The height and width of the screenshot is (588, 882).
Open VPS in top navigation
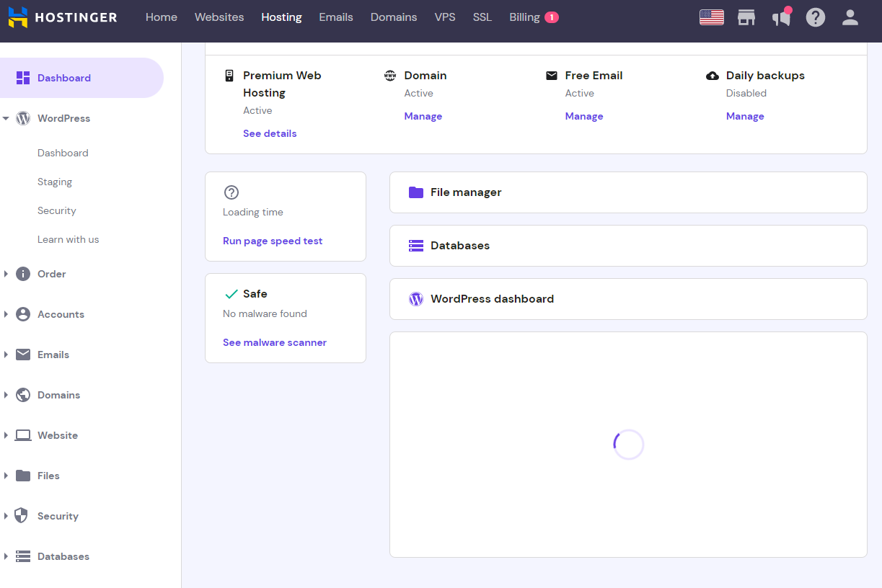point(445,17)
